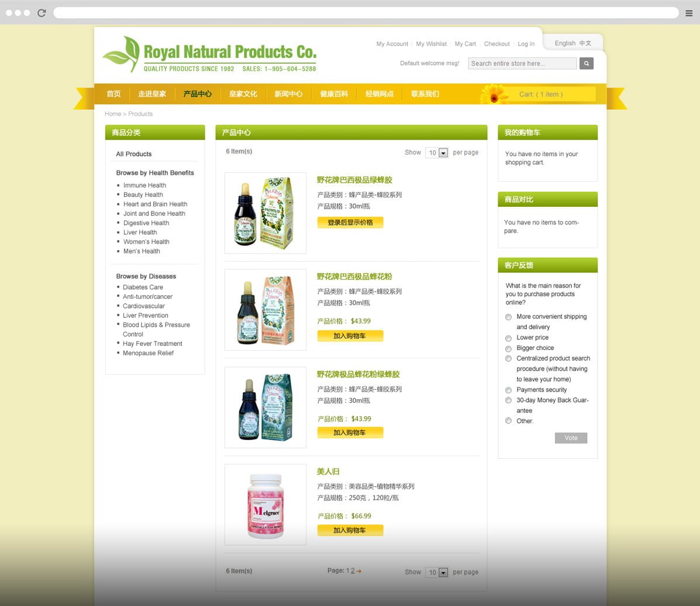
Task: Select the Lower price radio option
Action: click(508, 338)
